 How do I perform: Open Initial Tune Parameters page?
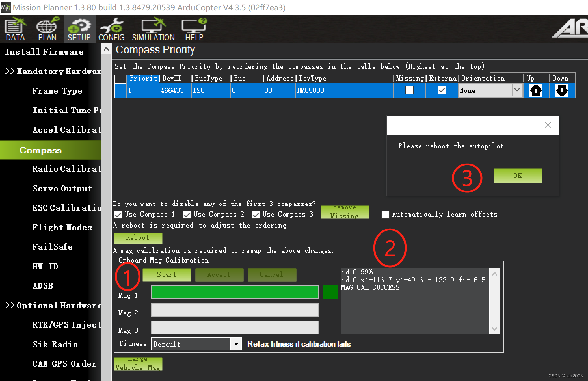67,110
